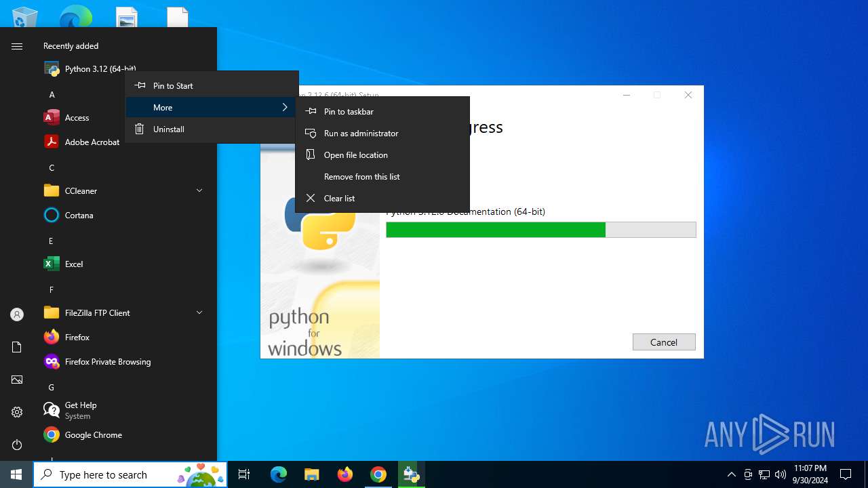Screen dimensions: 868x488
Task: Expand the FileZilla FTP Client chevron
Action: point(199,313)
